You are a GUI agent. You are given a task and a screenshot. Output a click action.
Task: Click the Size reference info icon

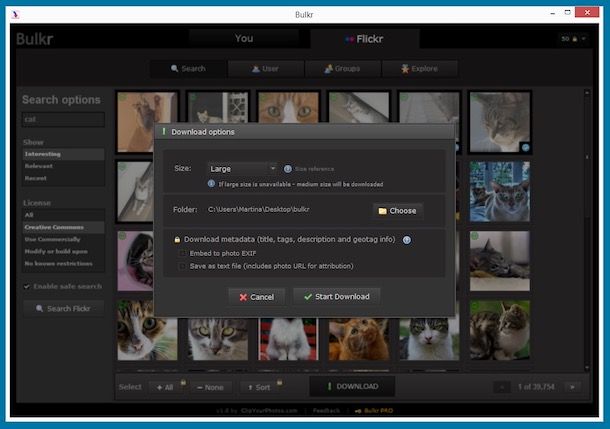tap(287, 169)
